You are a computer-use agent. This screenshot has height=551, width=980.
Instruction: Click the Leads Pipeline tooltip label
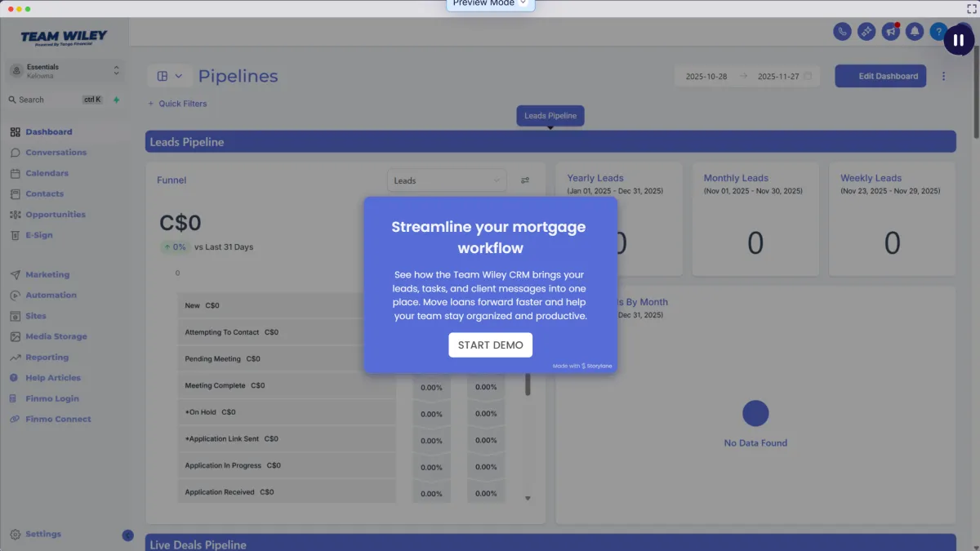(550, 116)
